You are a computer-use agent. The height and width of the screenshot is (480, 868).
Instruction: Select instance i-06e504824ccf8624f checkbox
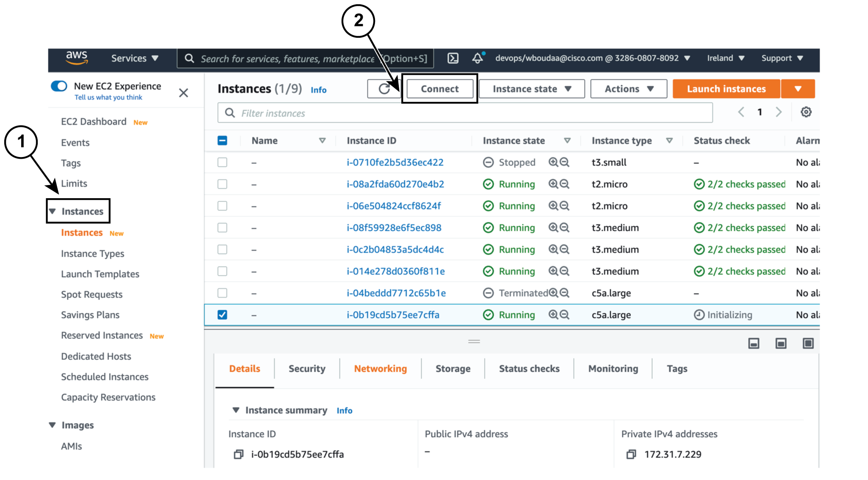[222, 206]
